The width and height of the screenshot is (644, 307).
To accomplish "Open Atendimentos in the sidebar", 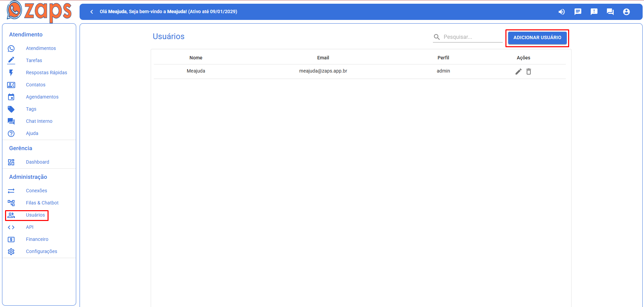I will (x=41, y=48).
